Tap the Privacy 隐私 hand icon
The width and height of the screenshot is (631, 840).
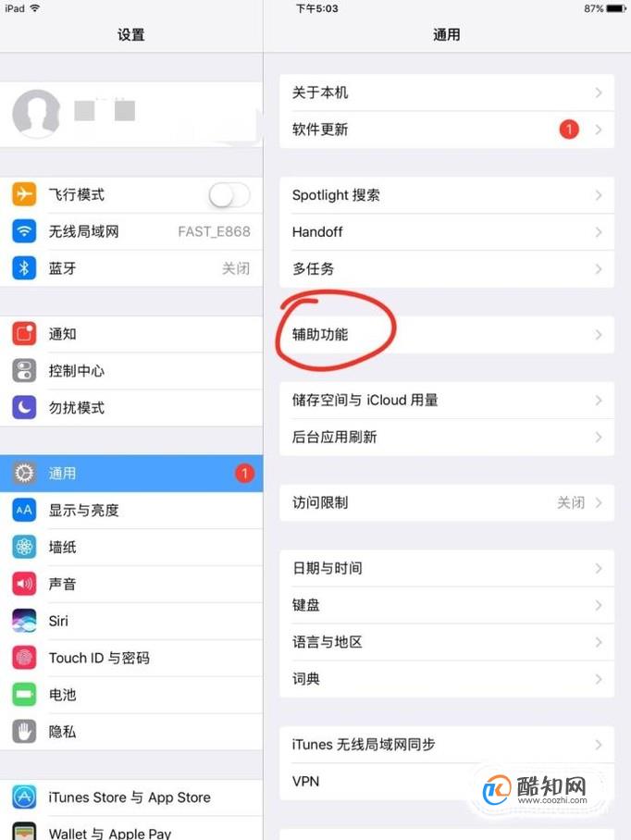point(24,731)
